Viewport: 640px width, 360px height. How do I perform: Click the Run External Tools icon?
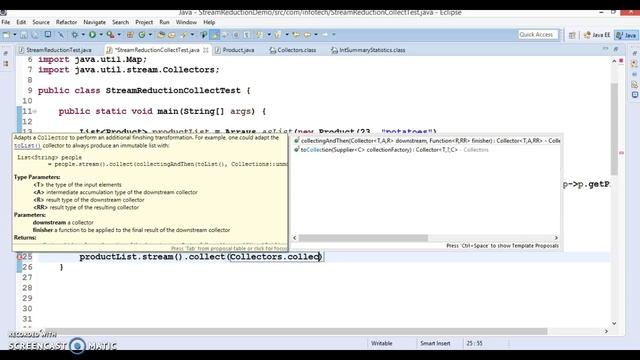110,35
